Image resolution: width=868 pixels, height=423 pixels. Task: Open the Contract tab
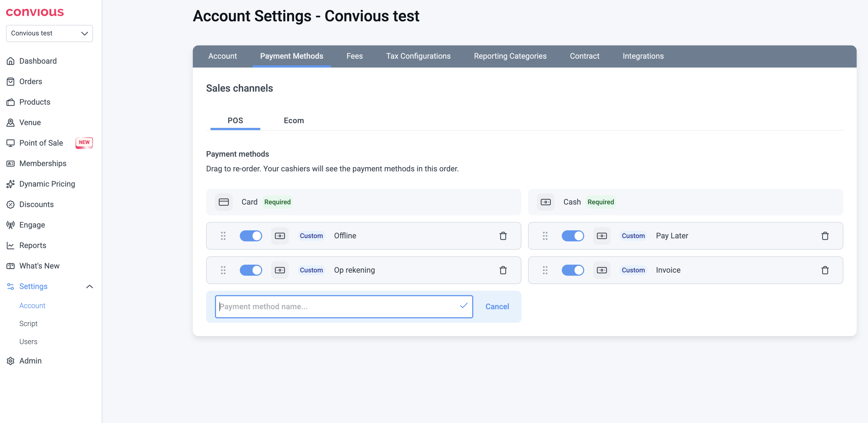tap(584, 56)
